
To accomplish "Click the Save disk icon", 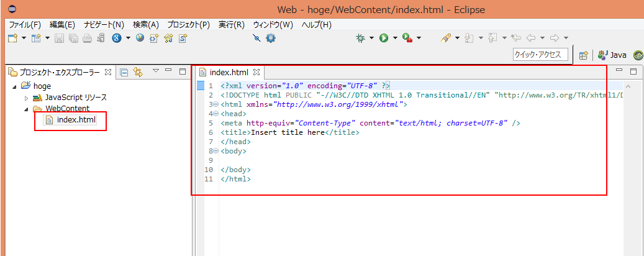I will 60,39.
